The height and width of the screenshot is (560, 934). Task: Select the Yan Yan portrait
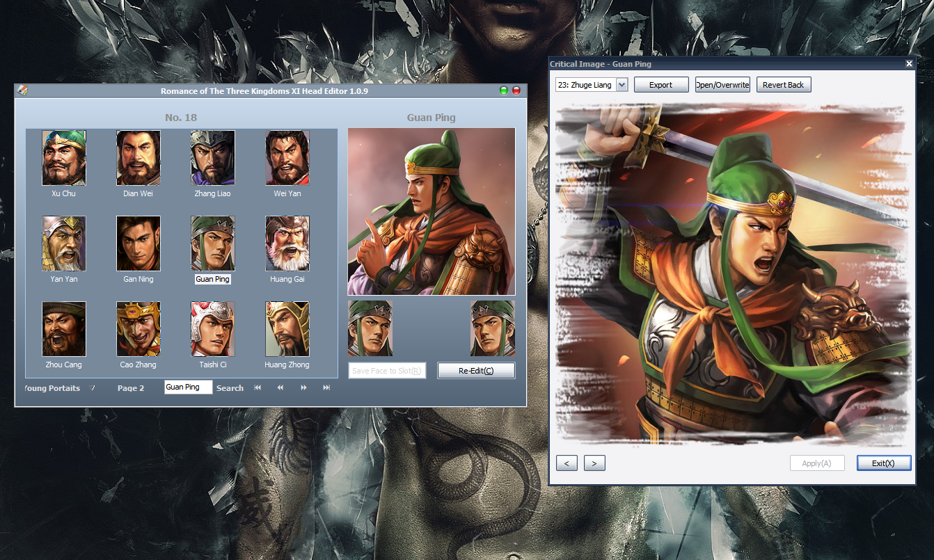[64, 243]
